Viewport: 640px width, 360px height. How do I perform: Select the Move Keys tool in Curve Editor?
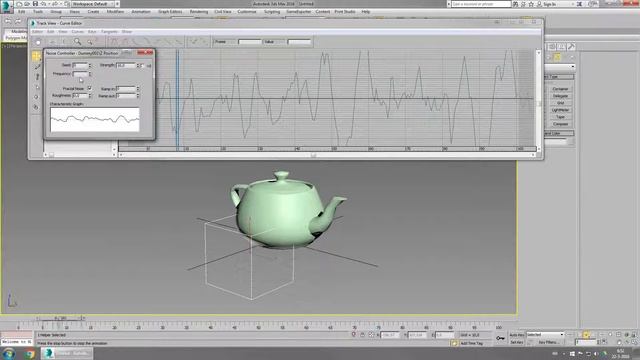click(37, 56)
